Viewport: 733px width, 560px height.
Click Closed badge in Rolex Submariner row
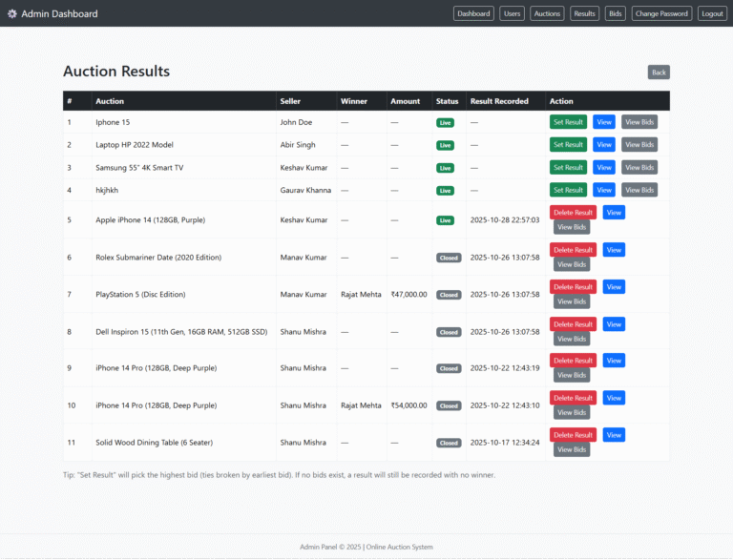(449, 258)
